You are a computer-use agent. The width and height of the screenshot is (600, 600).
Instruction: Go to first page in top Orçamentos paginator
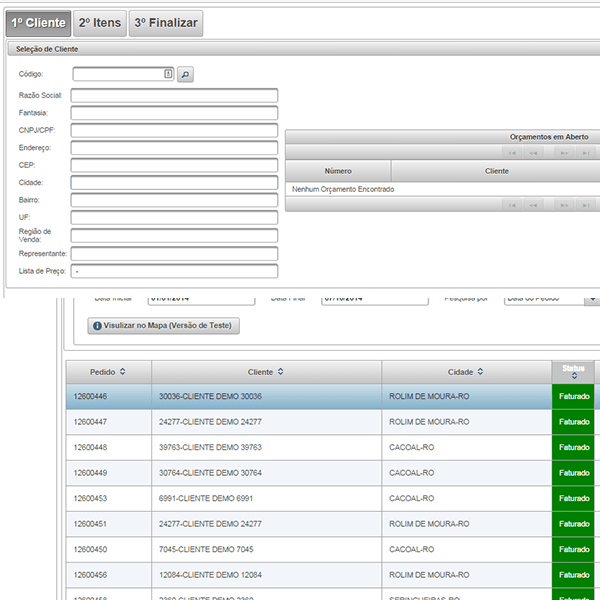512,153
